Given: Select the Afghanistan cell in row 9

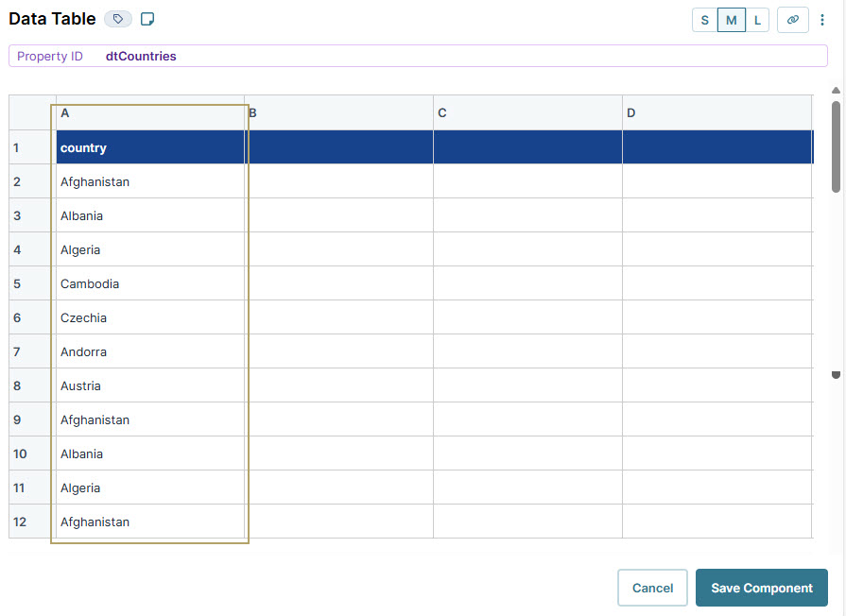Looking at the screenshot, I should 150,419.
